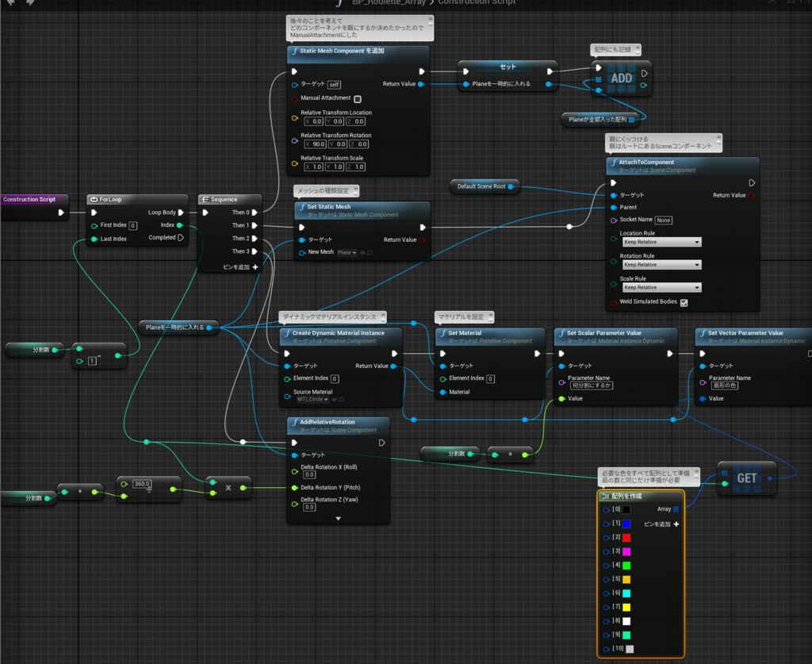The height and width of the screenshot is (664, 812).
Task: Click Relative Transform Rotation X field showing 90.0
Action: (x=316, y=144)
